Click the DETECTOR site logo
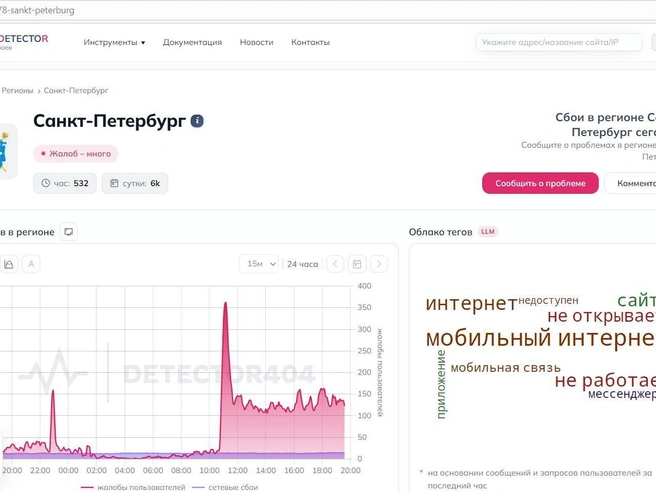Image resolution: width=656 pixels, height=493 pixels. [23, 41]
